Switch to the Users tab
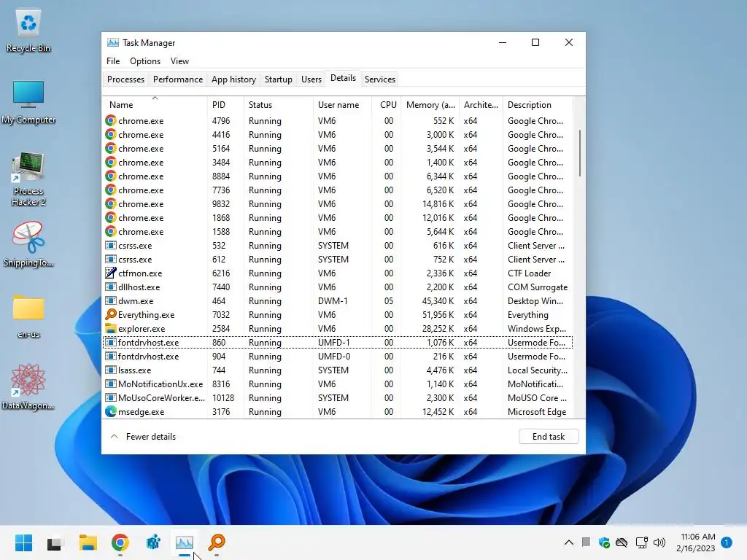Image resolution: width=747 pixels, height=560 pixels. pyautogui.click(x=311, y=79)
